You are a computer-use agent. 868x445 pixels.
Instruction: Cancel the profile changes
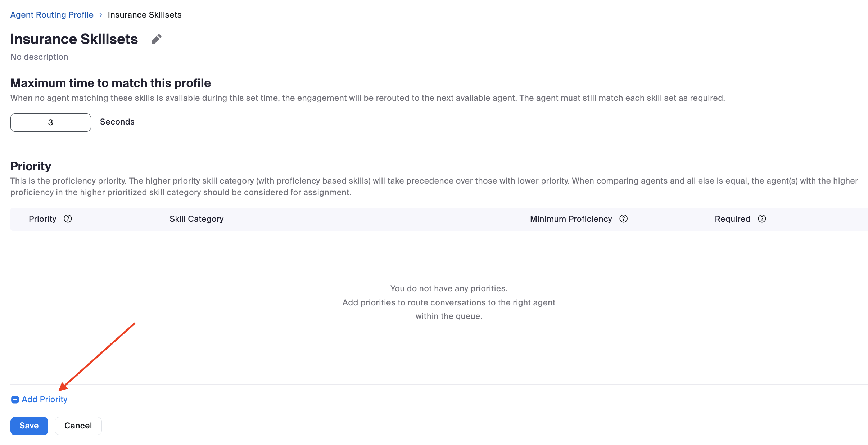click(78, 426)
